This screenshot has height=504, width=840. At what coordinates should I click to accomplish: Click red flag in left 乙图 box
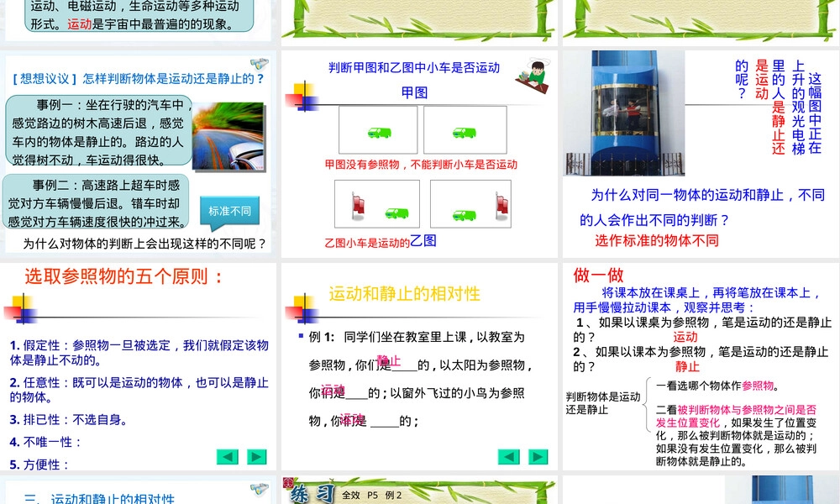pos(358,206)
